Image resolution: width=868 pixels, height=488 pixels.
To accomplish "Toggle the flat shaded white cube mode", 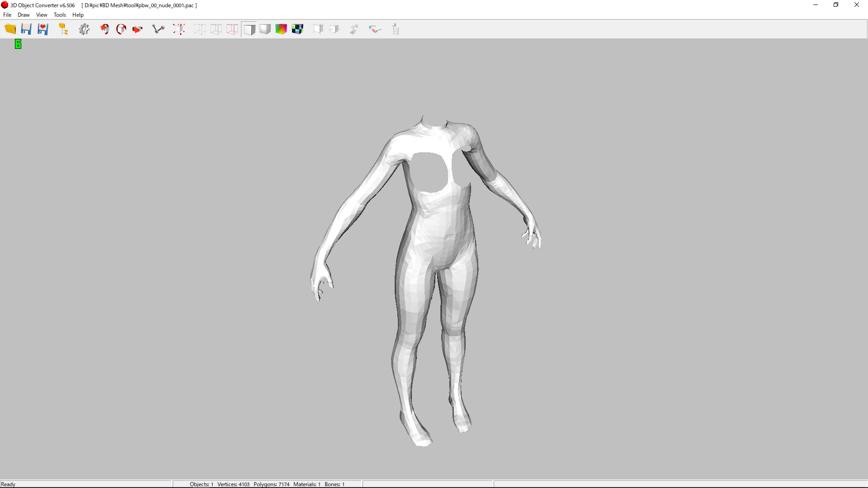I will coord(249,29).
